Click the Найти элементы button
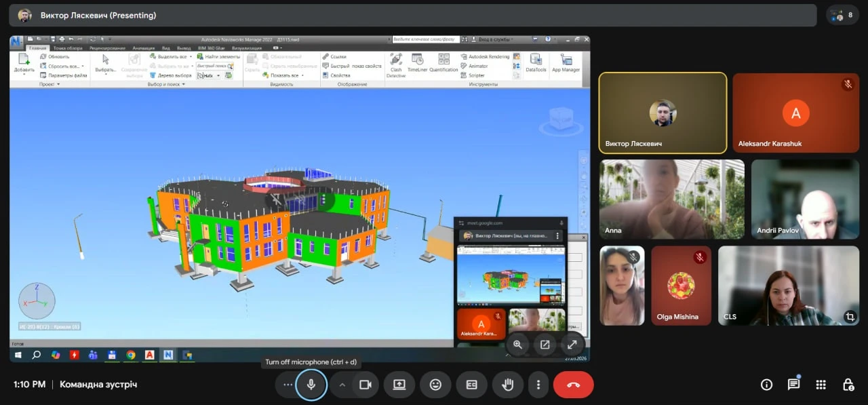The width and height of the screenshot is (868, 405). (x=218, y=56)
